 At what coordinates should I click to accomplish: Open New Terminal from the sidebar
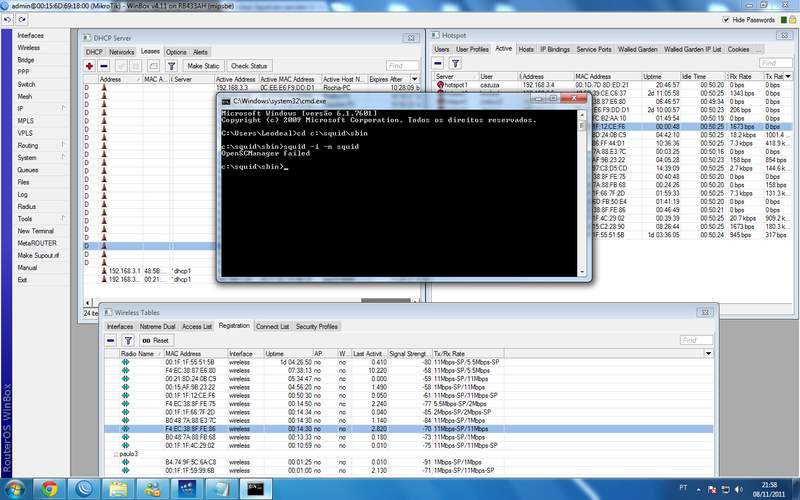[x=35, y=231]
